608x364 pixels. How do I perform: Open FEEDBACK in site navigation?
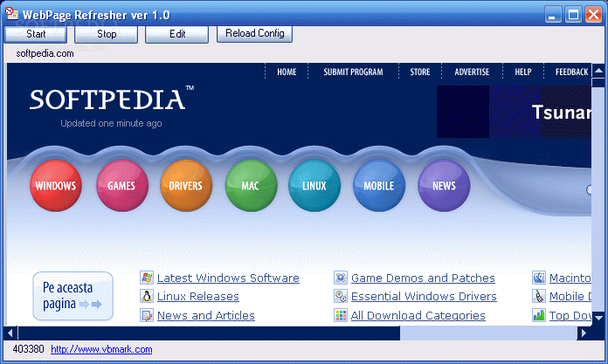click(x=571, y=72)
